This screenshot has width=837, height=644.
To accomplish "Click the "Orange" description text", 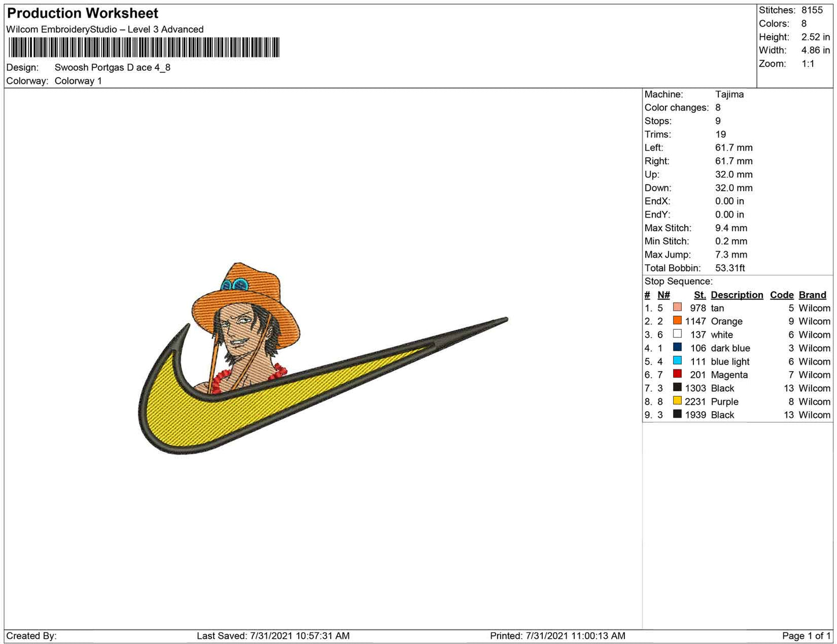I will [x=726, y=321].
